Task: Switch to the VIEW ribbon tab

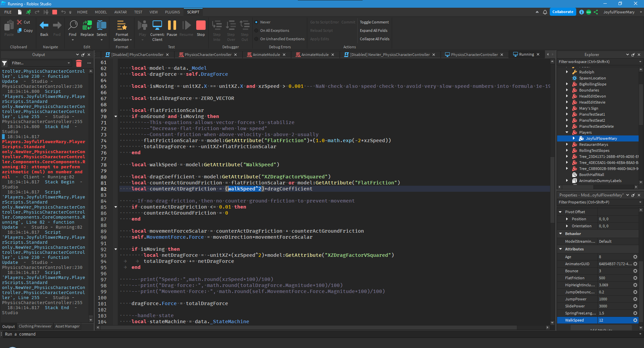Action: click(x=153, y=12)
